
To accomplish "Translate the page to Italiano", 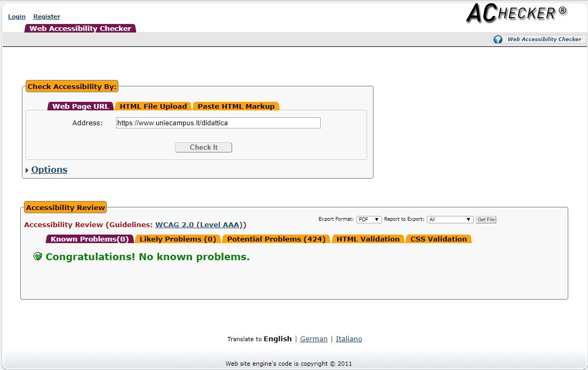I will point(348,339).
